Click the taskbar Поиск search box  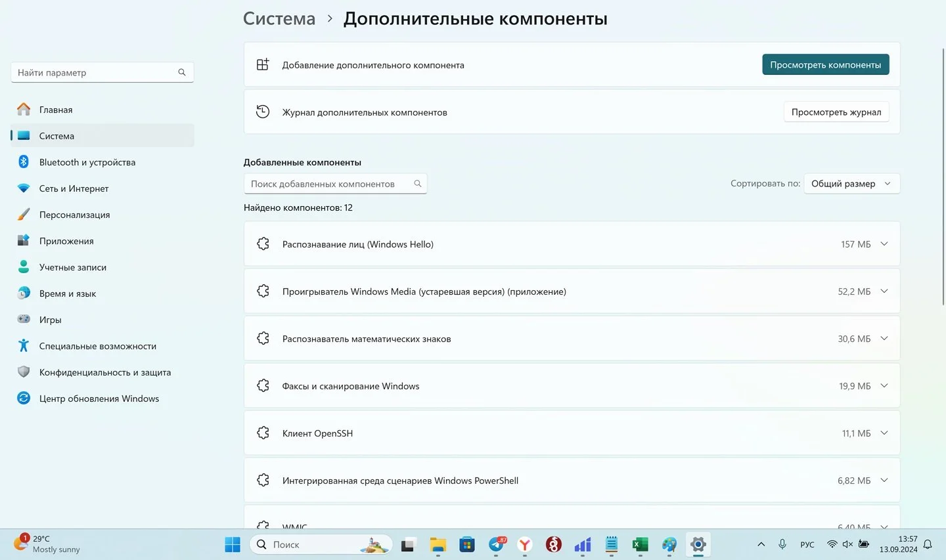(x=321, y=544)
